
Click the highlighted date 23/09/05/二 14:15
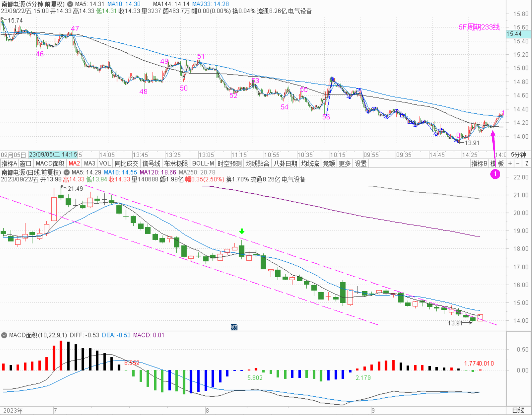tap(53, 155)
